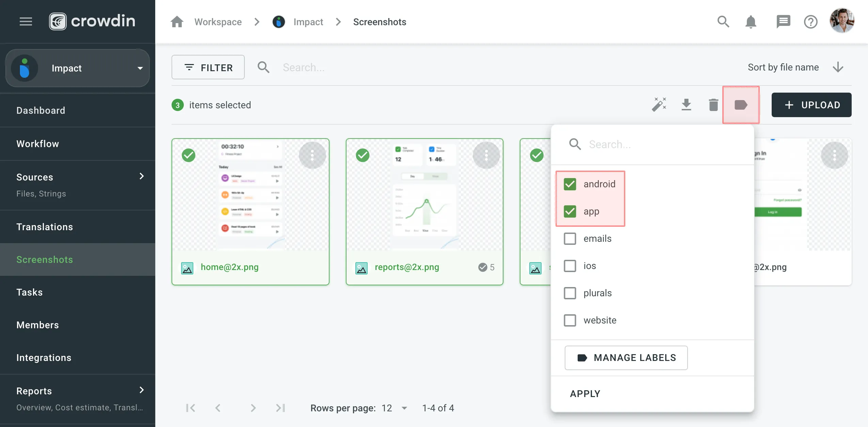Open MANAGE LABELS

626,358
